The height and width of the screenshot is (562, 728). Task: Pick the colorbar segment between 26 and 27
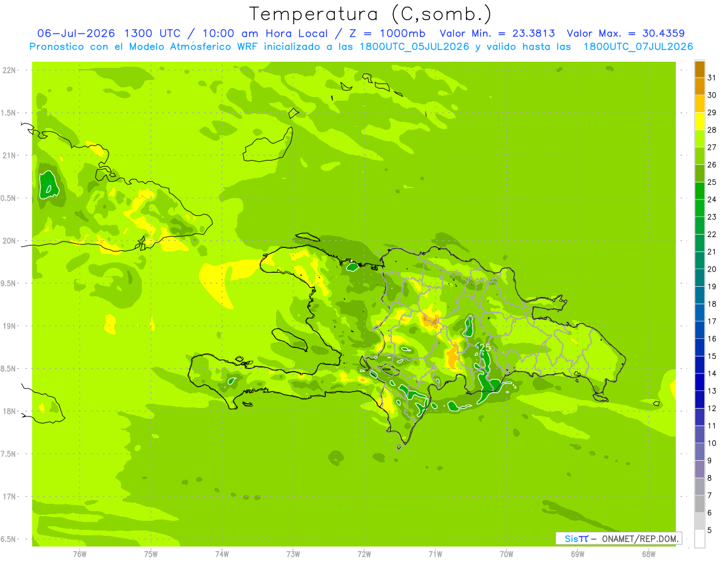point(699,156)
